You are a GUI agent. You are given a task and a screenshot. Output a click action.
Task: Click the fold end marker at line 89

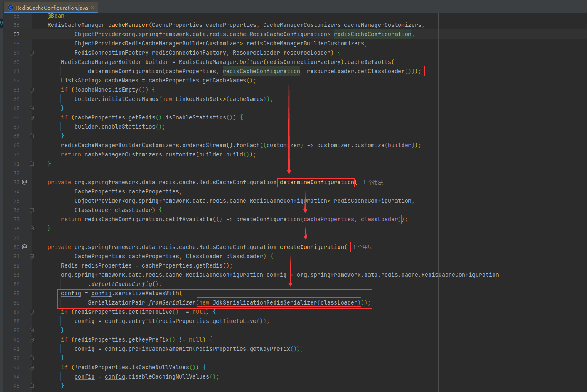(x=32, y=330)
